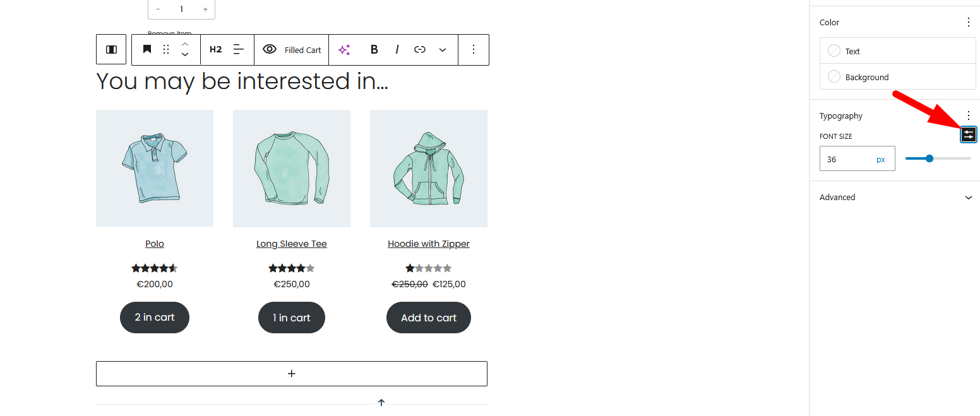
Task: Click the purple AI sparkle icon
Action: coord(344,50)
